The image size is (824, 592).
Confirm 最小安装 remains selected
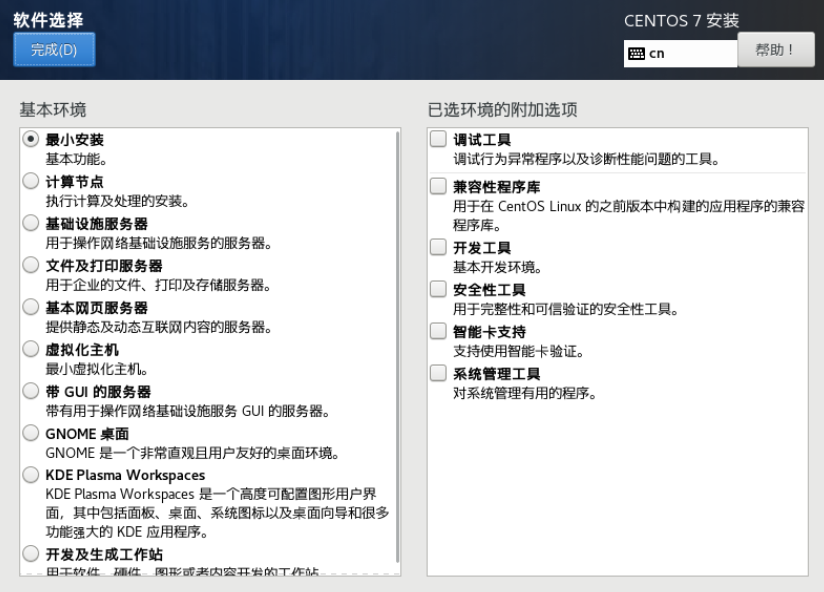[30, 137]
